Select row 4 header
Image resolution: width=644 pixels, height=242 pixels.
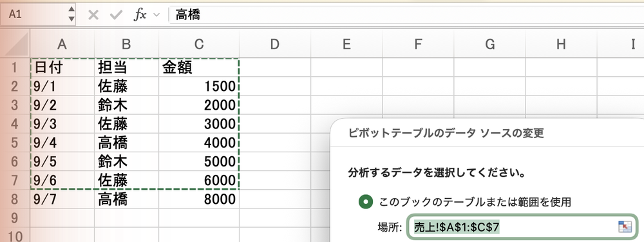pos(15,124)
